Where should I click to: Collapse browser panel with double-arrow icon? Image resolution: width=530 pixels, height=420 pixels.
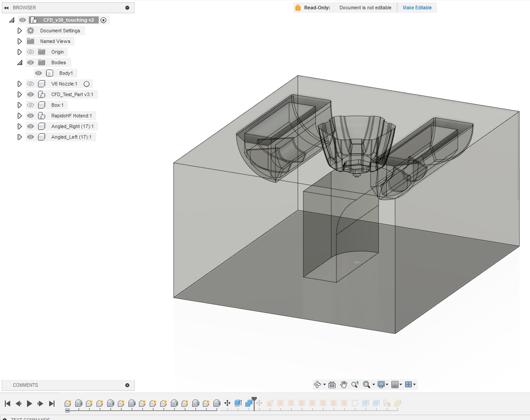[x=7, y=8]
